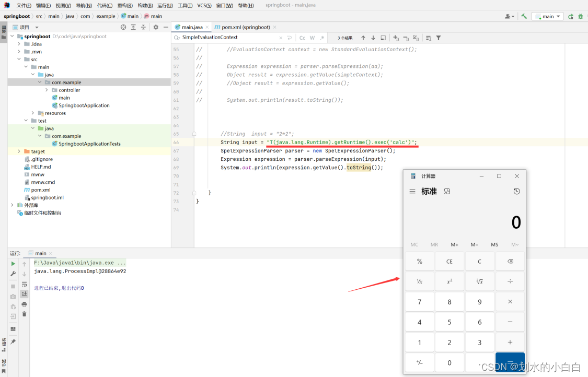This screenshot has height=377, width=588.
Task: Click the x² square button in calculator
Action: tap(449, 281)
